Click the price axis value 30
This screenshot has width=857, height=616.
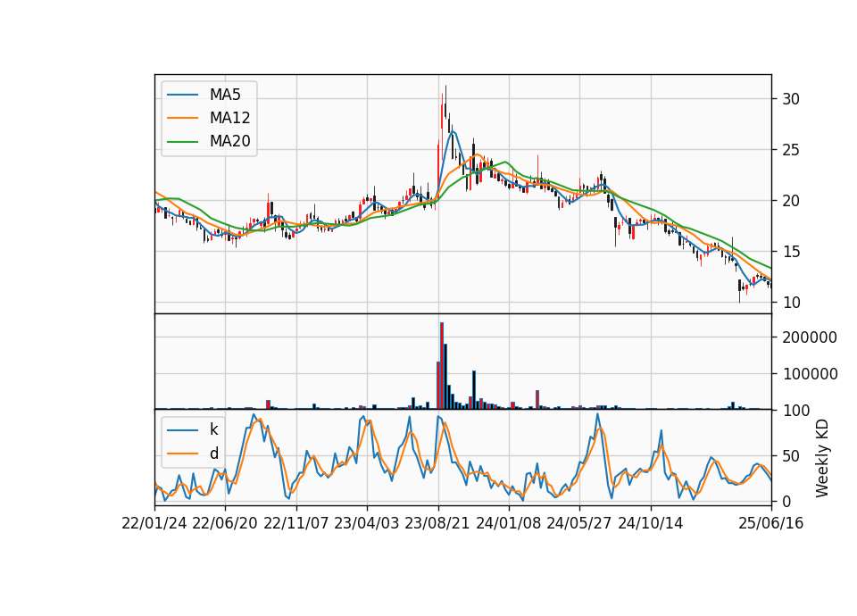coord(791,99)
